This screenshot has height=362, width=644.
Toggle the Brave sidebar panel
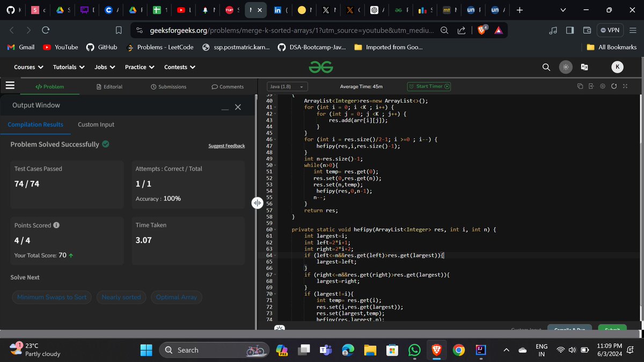[570, 31]
